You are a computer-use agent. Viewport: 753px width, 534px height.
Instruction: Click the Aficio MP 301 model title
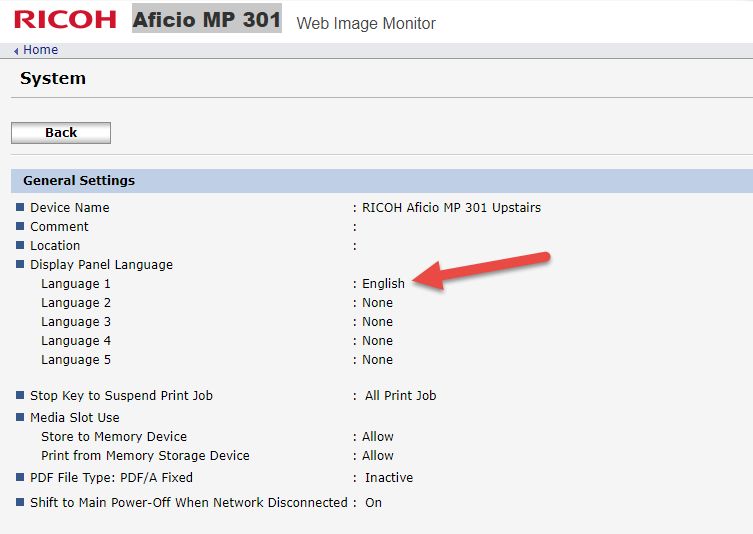[207, 19]
